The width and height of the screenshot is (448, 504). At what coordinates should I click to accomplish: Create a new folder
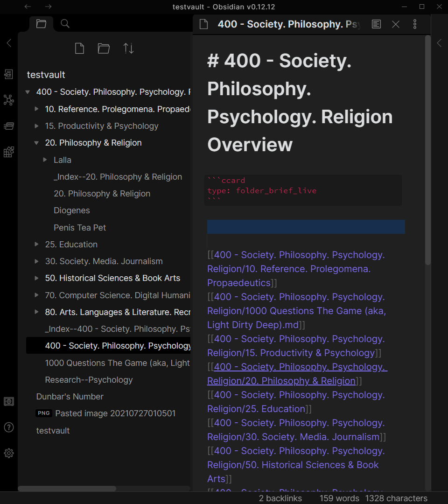(104, 49)
